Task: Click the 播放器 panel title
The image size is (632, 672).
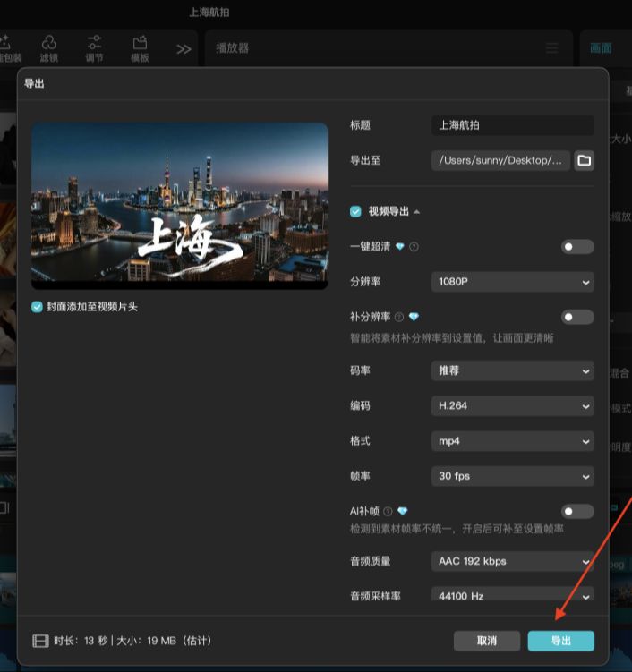Action: coord(233,48)
